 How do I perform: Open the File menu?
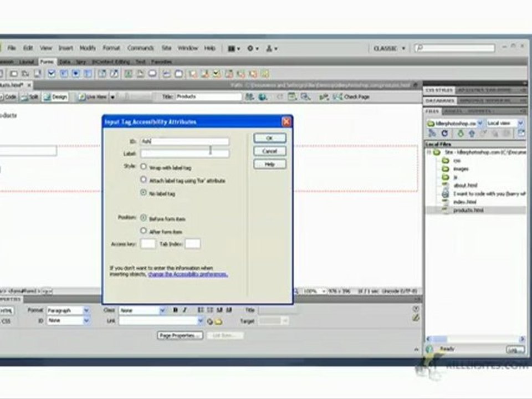[x=12, y=48]
